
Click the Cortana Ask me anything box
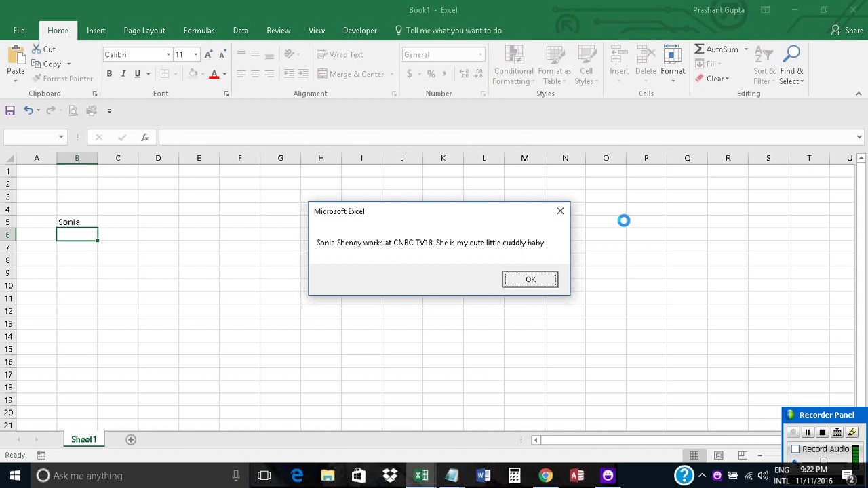139,475
